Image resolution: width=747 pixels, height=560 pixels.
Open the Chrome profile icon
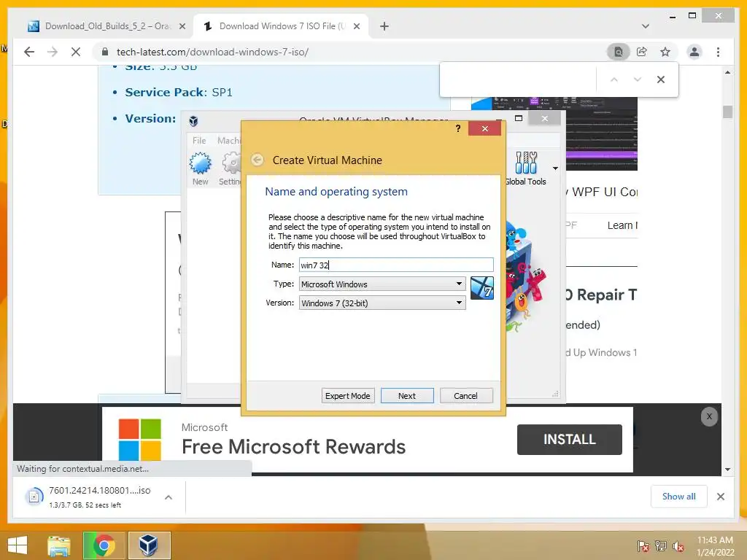[x=694, y=52]
